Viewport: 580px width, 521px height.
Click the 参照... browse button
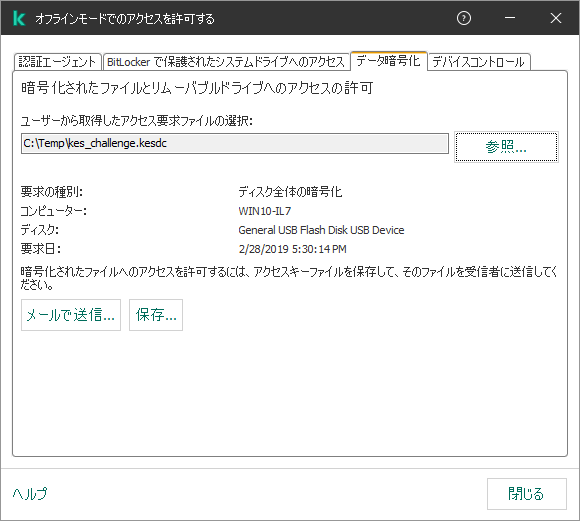pyautogui.click(x=506, y=147)
